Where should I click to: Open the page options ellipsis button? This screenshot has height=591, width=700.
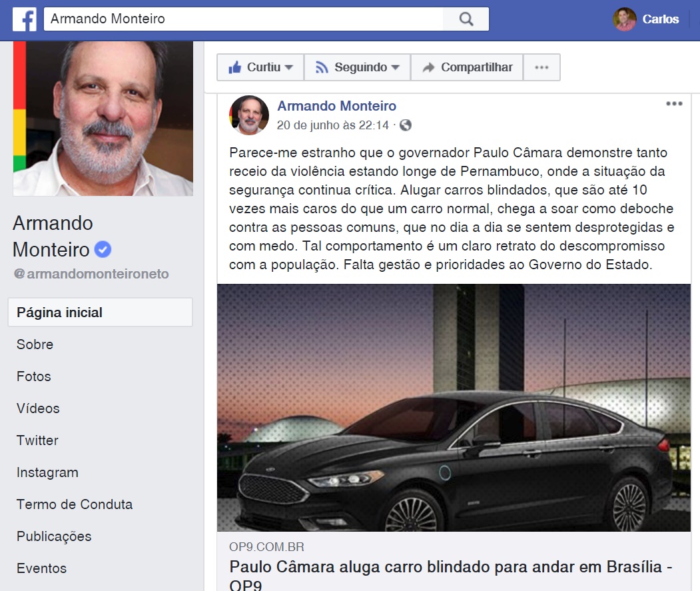click(x=541, y=67)
